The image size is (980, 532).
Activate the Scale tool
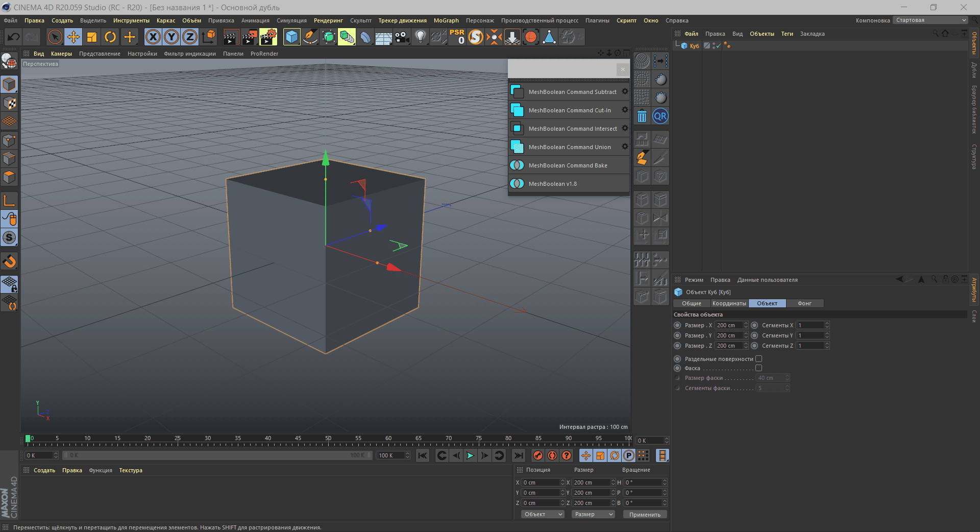92,37
